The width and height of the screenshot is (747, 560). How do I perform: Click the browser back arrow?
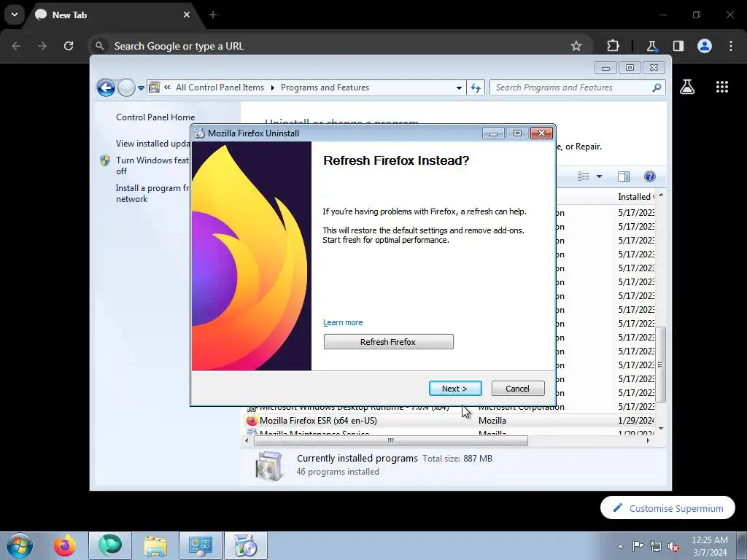[16, 46]
